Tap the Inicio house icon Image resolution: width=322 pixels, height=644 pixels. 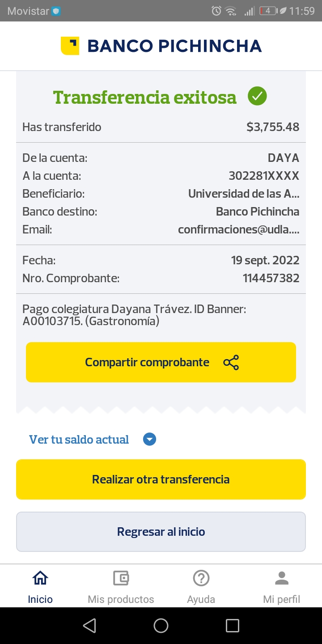click(x=40, y=578)
